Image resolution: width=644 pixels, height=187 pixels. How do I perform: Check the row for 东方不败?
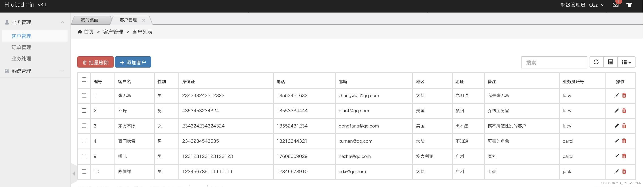click(84, 126)
